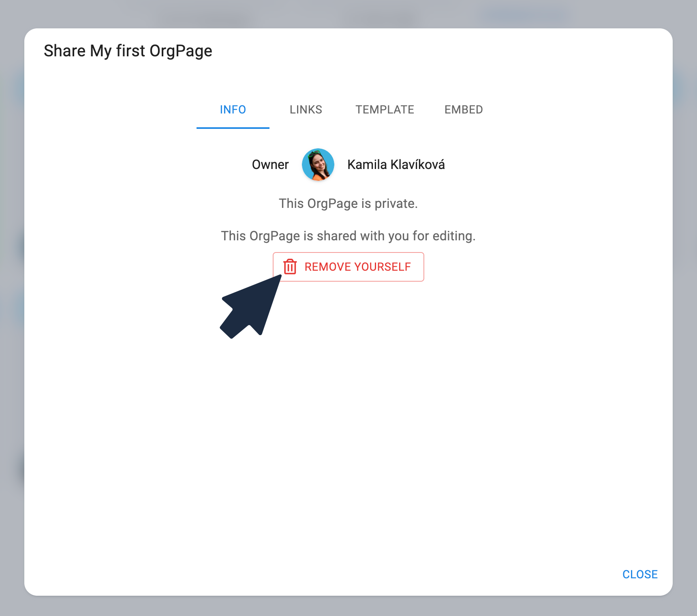
Task: Click the "Owner" label
Action: point(270,165)
